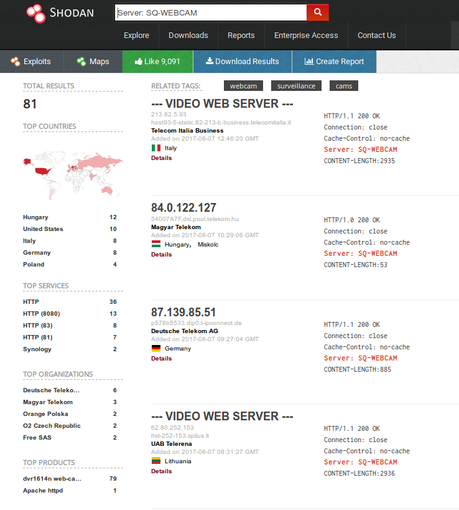
Task: Select the webcam related tag
Action: click(x=243, y=86)
